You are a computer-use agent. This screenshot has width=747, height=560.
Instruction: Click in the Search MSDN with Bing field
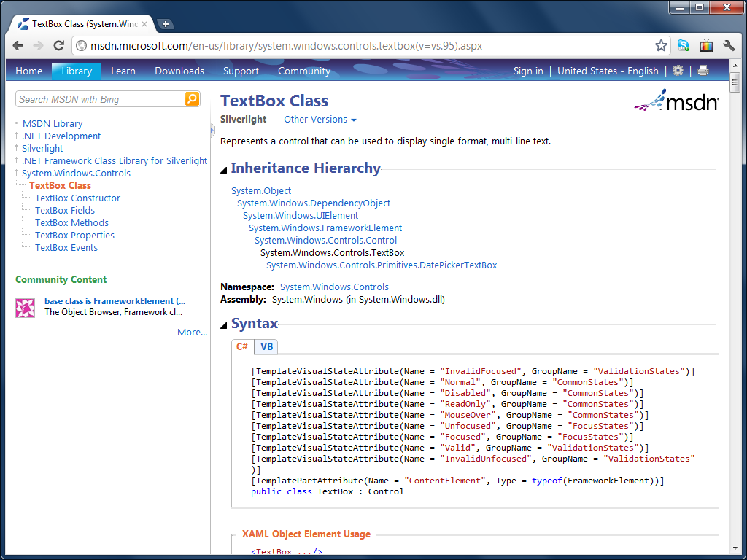(98, 99)
